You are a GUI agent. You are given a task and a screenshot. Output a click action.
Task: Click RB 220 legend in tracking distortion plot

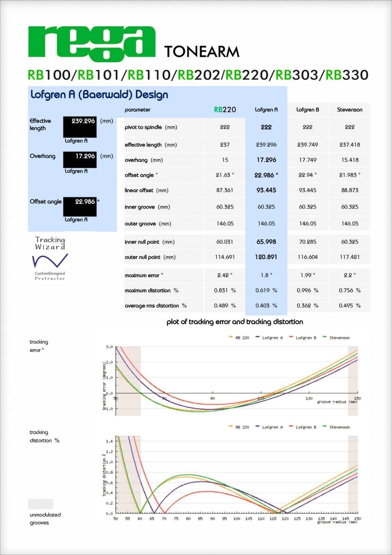click(x=239, y=427)
